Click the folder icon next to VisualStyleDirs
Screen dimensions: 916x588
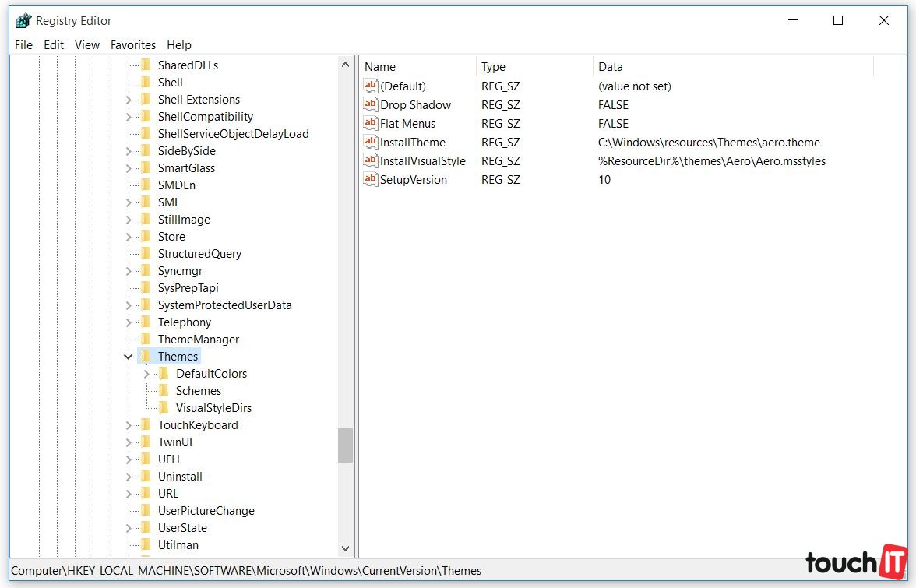(164, 408)
